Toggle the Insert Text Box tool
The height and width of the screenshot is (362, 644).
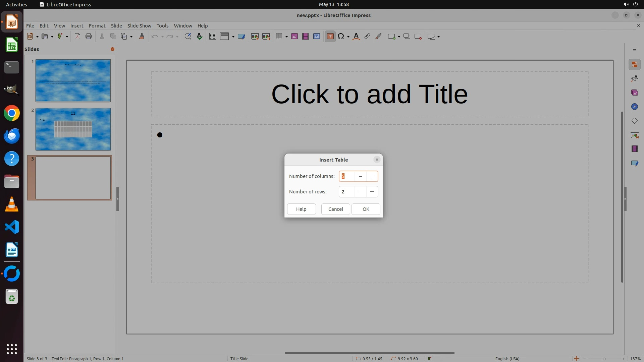[x=330, y=37]
